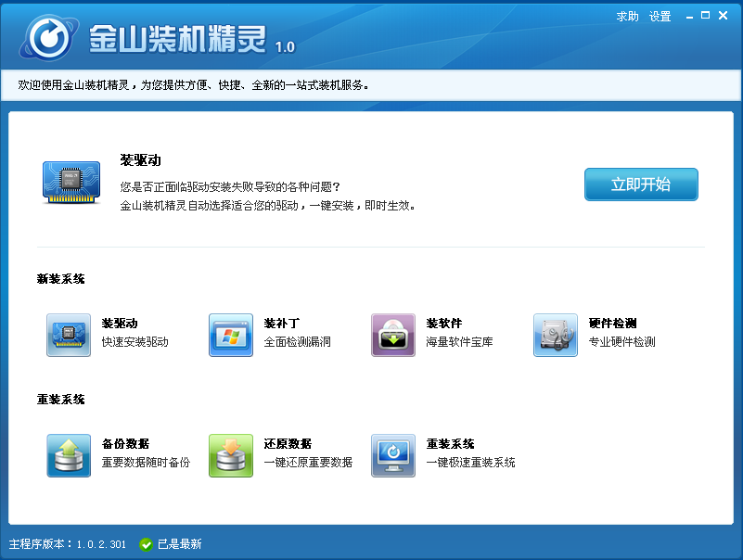The height and width of the screenshot is (560, 743).
Task: Click the 金山装机精灵 circular arrow logo
Action: (49, 38)
